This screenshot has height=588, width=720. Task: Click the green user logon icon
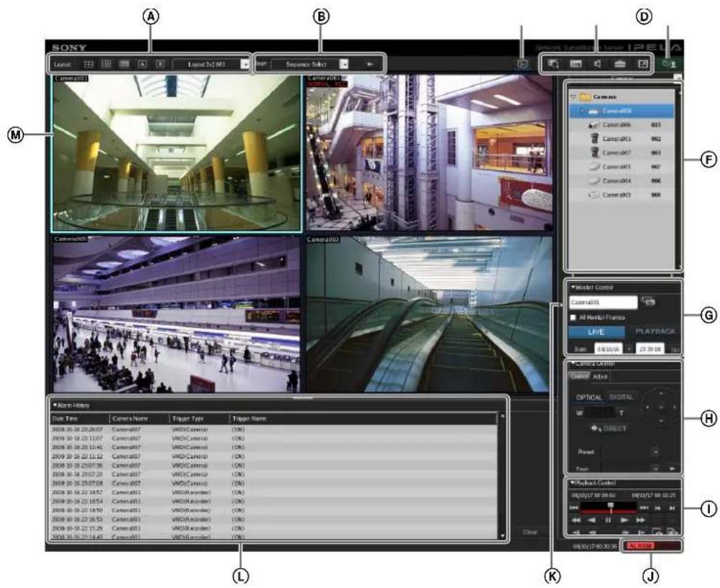669,64
